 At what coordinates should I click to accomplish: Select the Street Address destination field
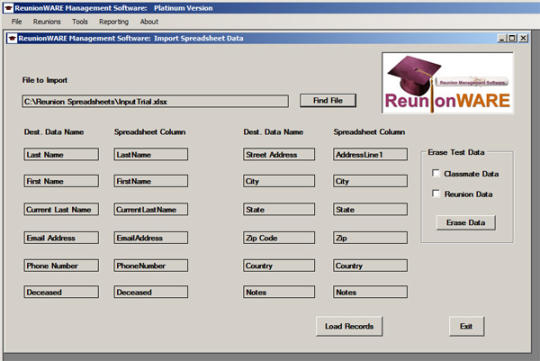[279, 154]
